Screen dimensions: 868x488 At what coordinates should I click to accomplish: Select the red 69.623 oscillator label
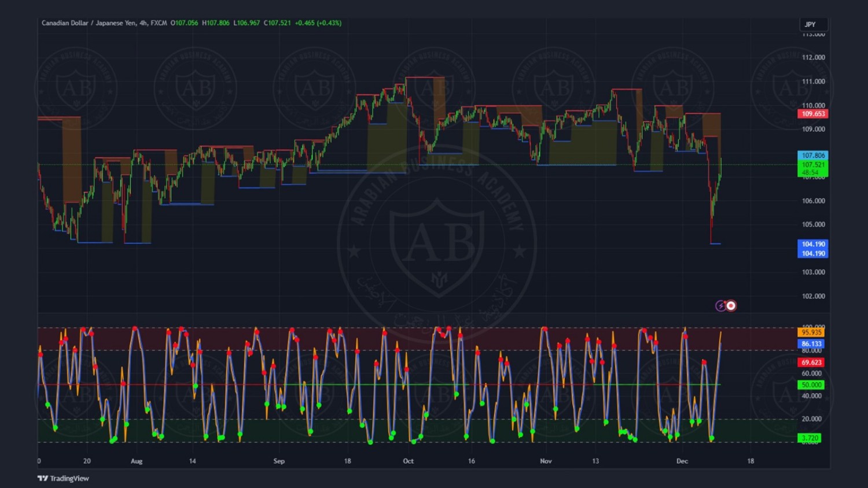pos(811,363)
